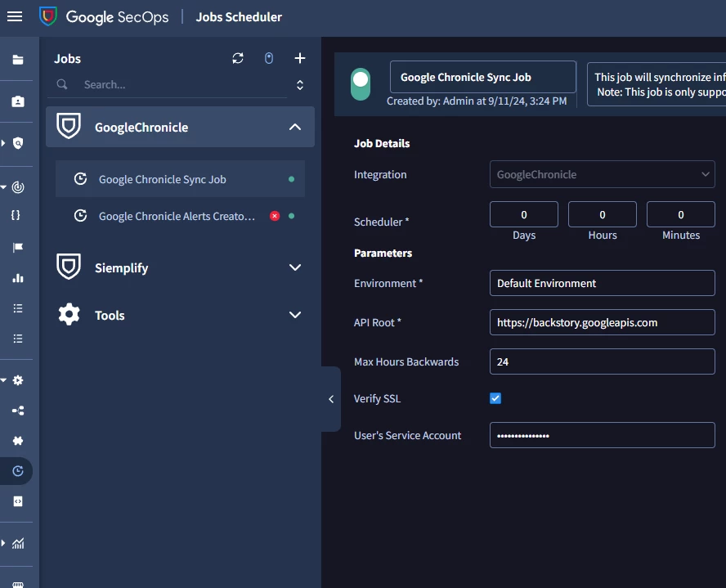The width and height of the screenshot is (726, 588).
Task: Edit the job name field Google Chronicle Sync Job
Action: pos(483,77)
